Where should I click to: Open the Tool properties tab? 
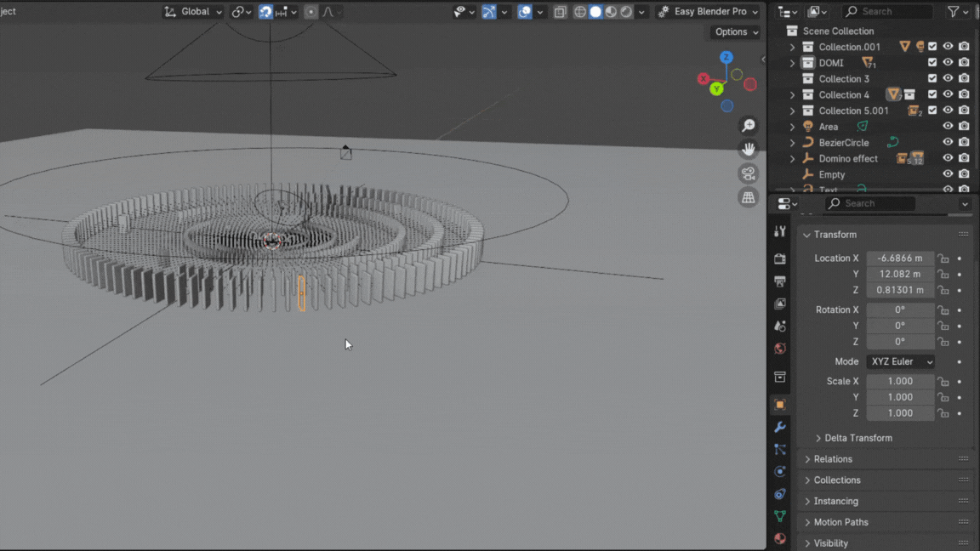pyautogui.click(x=780, y=231)
